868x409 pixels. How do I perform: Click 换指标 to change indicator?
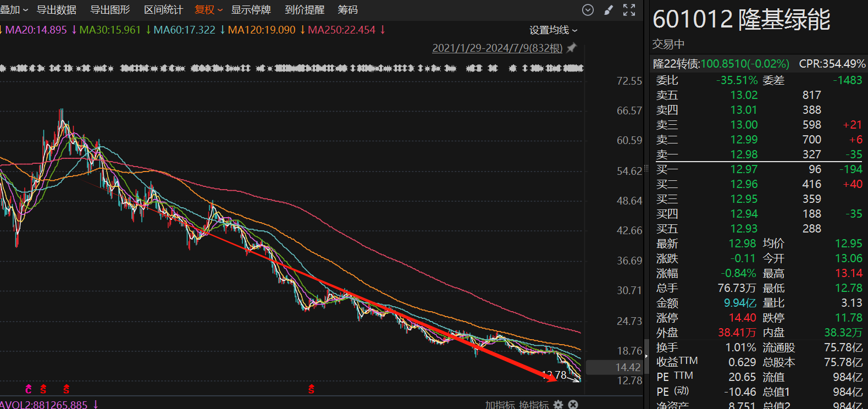click(x=533, y=405)
